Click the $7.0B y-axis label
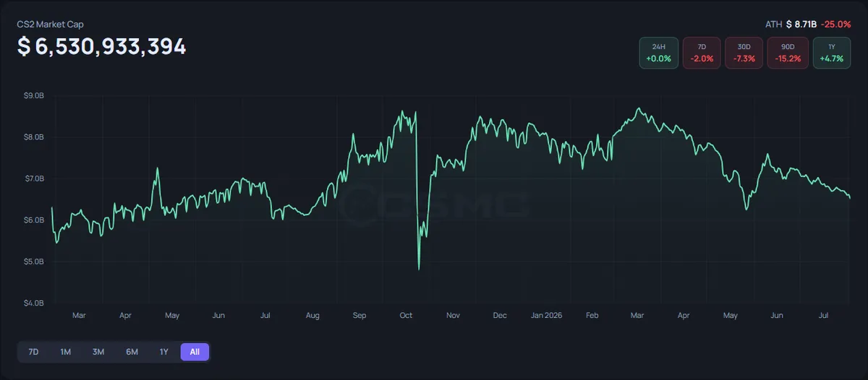The width and height of the screenshot is (868, 380). (33, 178)
